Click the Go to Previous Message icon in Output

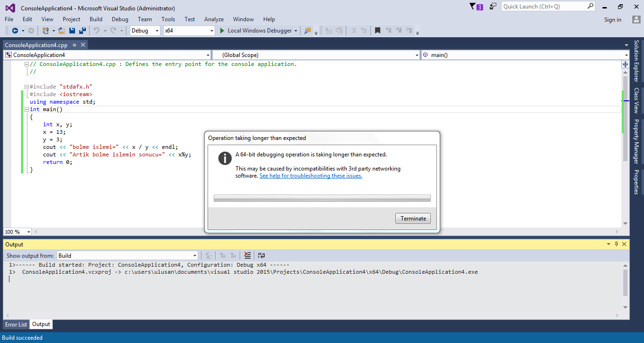click(223, 255)
